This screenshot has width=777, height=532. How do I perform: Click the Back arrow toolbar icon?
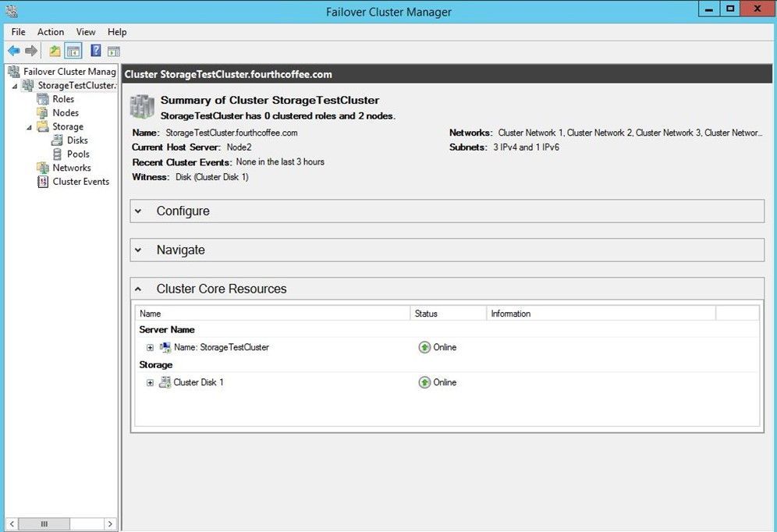(14, 51)
